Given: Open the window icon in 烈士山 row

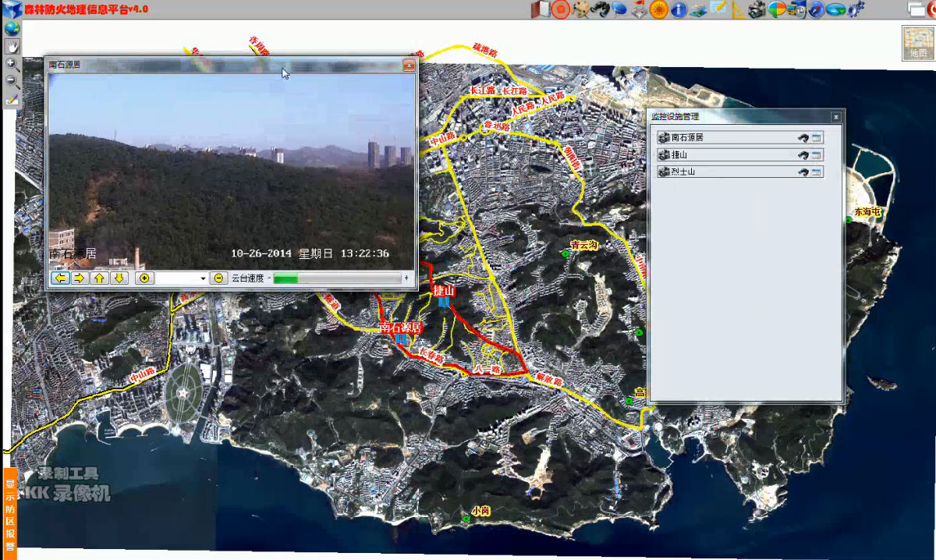Looking at the screenshot, I should 817,172.
